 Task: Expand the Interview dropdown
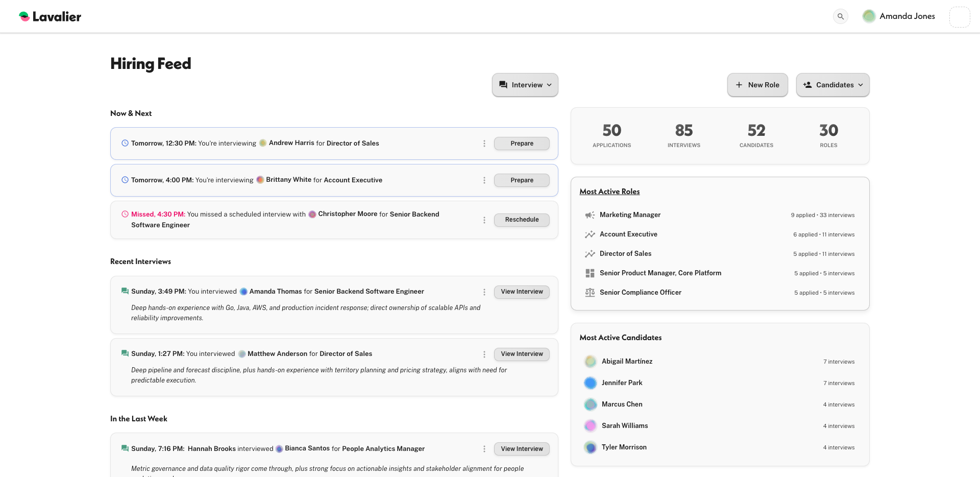click(x=525, y=85)
